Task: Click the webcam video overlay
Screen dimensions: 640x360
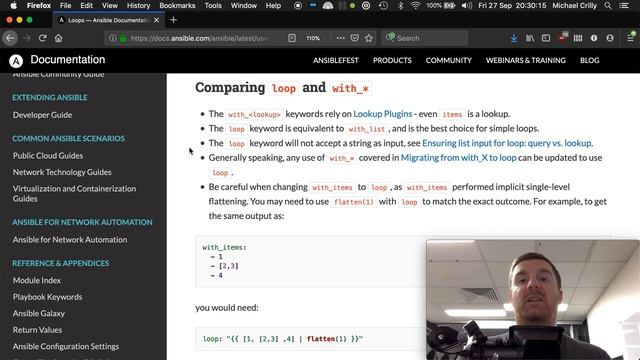Action: 533,300
